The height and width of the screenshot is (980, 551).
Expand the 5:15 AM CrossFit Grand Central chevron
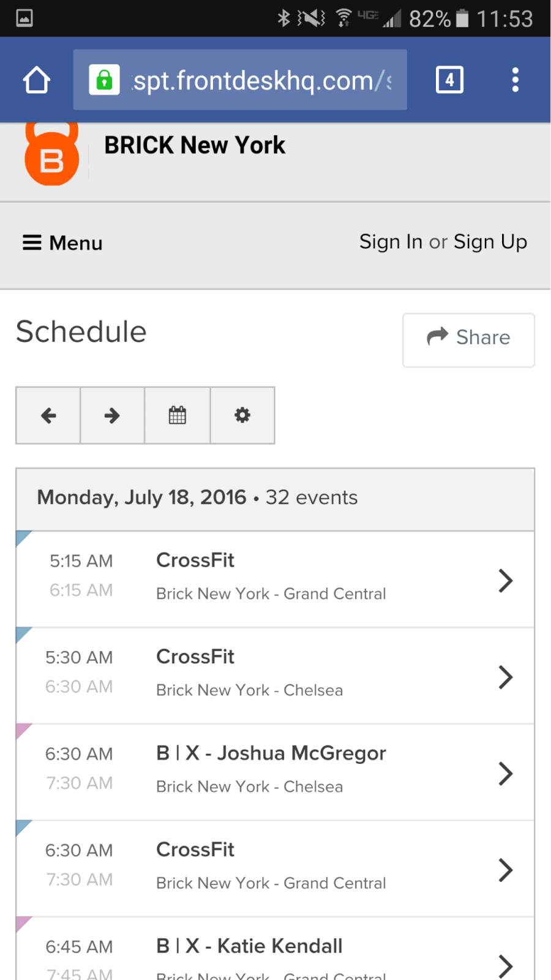pos(505,581)
